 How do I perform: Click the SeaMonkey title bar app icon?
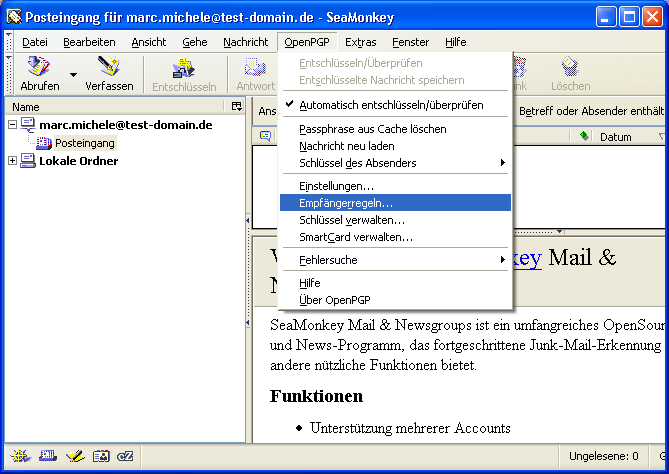click(14, 17)
